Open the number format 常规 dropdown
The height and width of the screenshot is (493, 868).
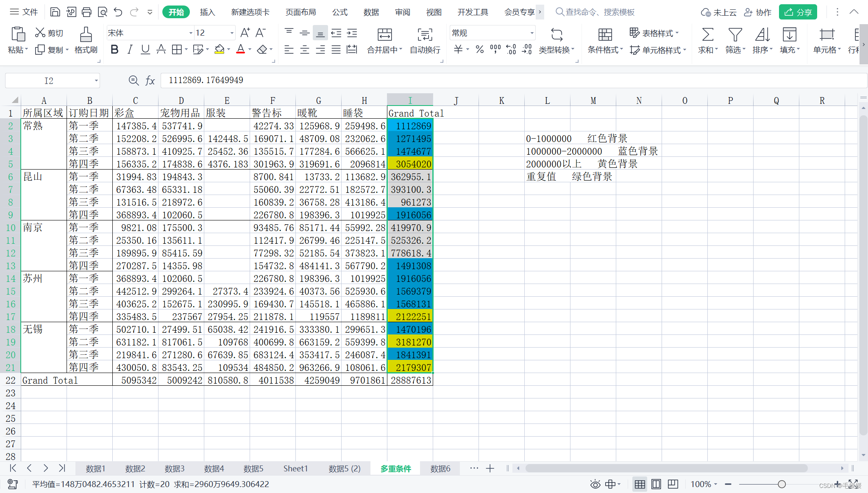click(x=531, y=33)
